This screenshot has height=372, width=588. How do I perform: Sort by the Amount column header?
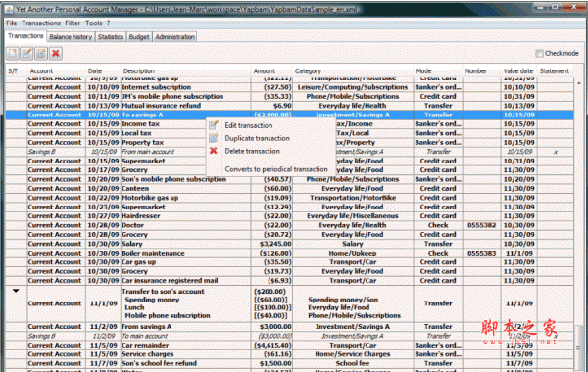click(x=271, y=70)
